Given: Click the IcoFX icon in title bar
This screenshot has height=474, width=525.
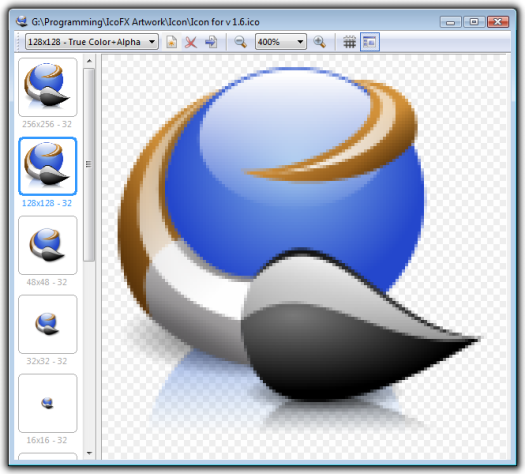Looking at the screenshot, I should point(22,21).
